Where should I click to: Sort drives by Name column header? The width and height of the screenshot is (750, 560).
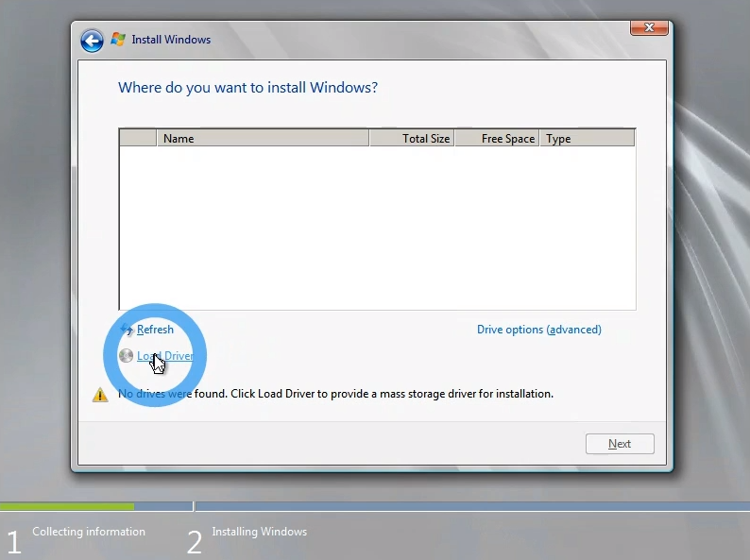click(263, 138)
